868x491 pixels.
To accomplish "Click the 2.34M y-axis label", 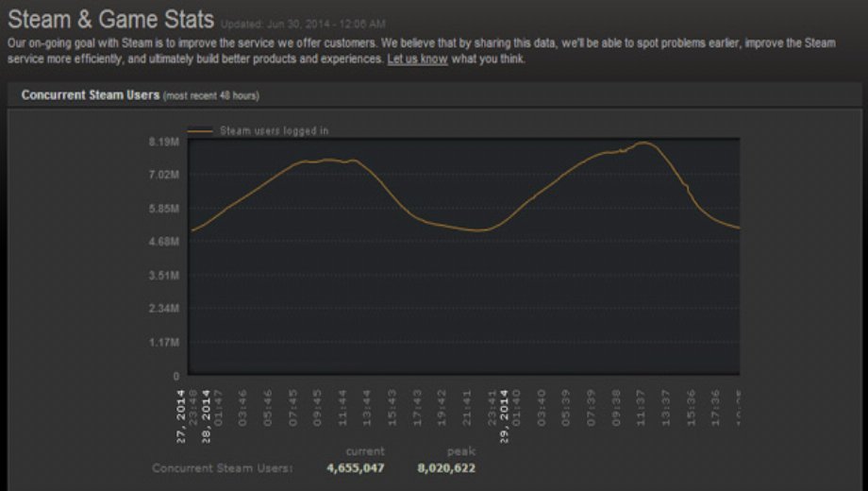I will tap(164, 308).
